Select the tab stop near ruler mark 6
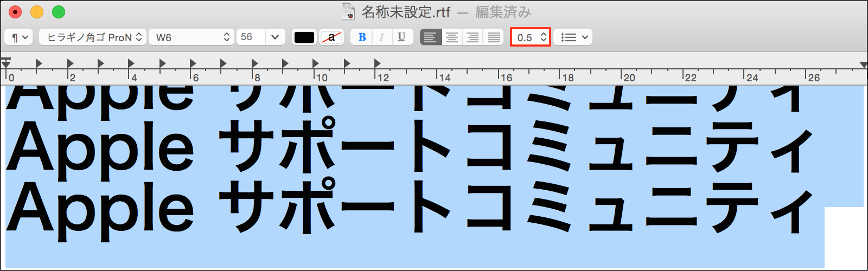 (193, 63)
